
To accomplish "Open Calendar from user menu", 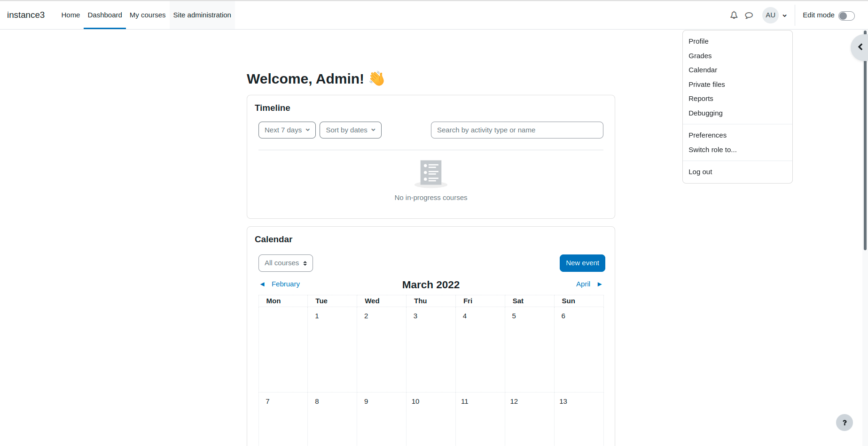I will (x=737, y=70).
